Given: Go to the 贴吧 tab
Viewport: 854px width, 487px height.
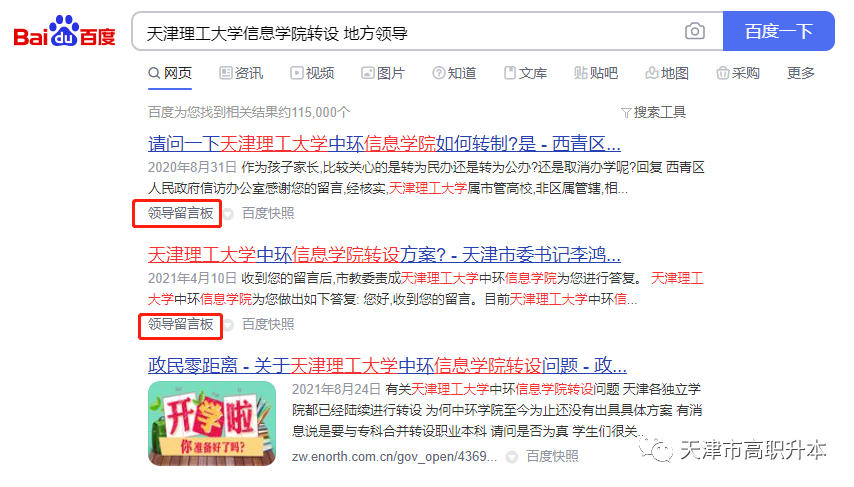Looking at the screenshot, I should pos(596,73).
